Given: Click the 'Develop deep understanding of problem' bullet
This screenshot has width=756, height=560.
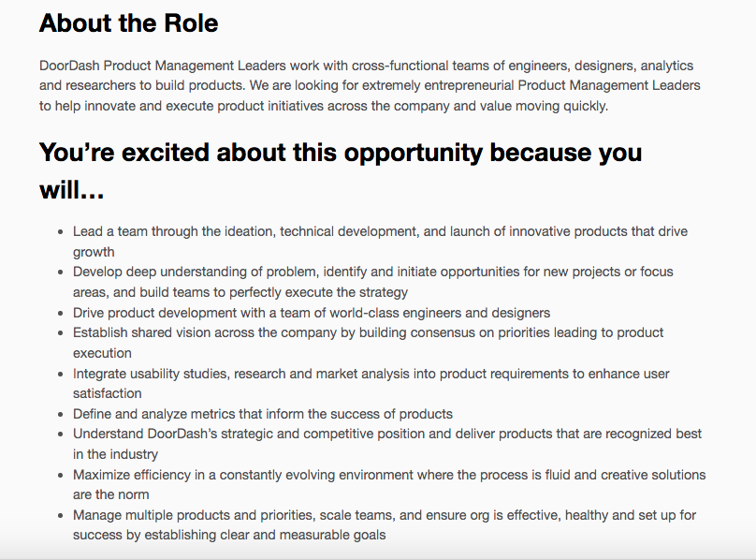Looking at the screenshot, I should 372,282.
